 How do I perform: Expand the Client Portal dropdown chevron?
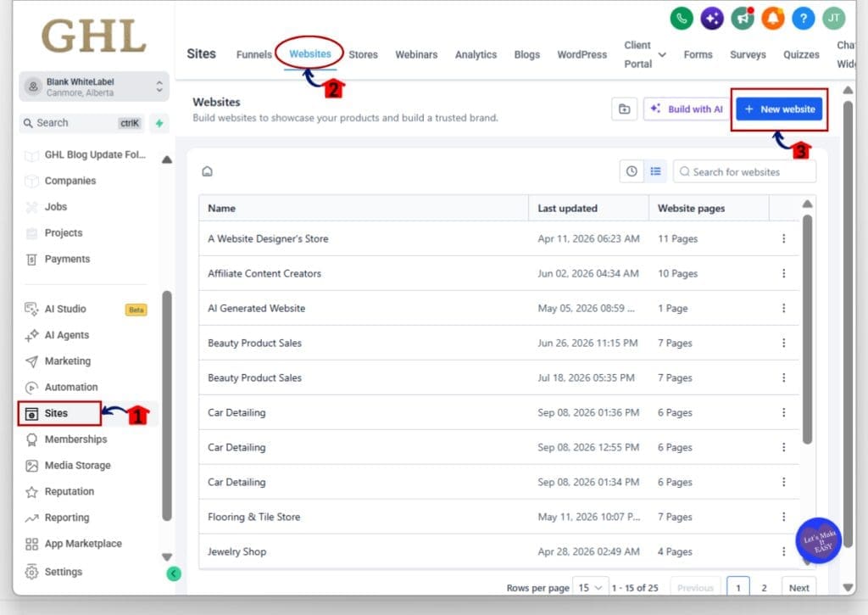[x=662, y=54]
